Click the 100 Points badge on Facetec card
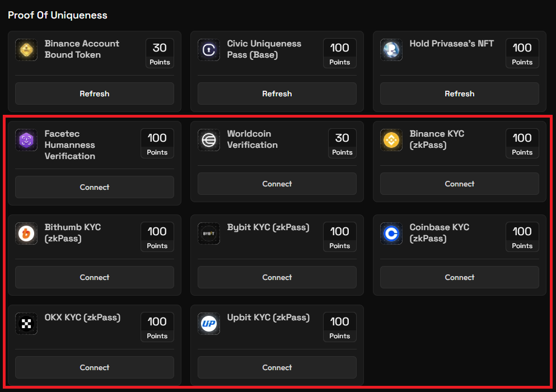556x392 pixels. (x=157, y=143)
